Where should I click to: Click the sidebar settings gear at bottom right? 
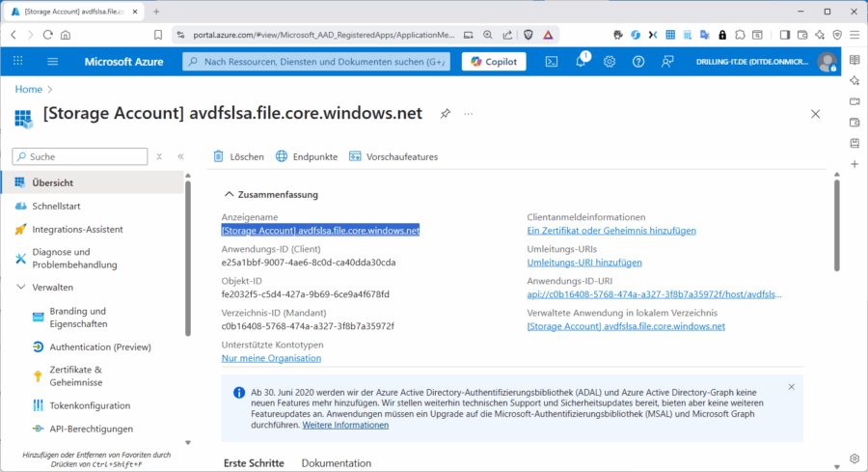(x=854, y=458)
